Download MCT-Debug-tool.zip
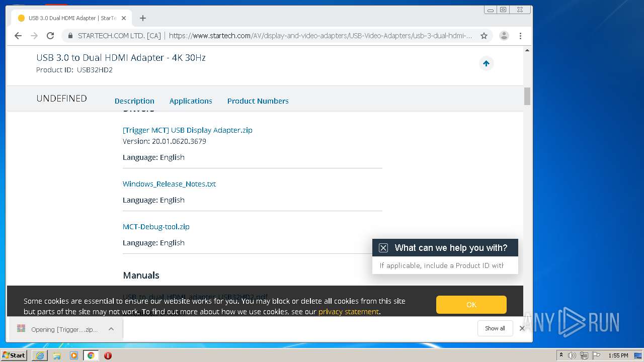 [156, 227]
